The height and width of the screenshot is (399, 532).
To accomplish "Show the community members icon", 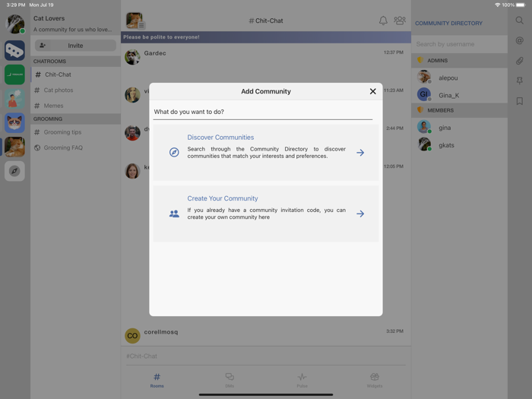I will (400, 21).
